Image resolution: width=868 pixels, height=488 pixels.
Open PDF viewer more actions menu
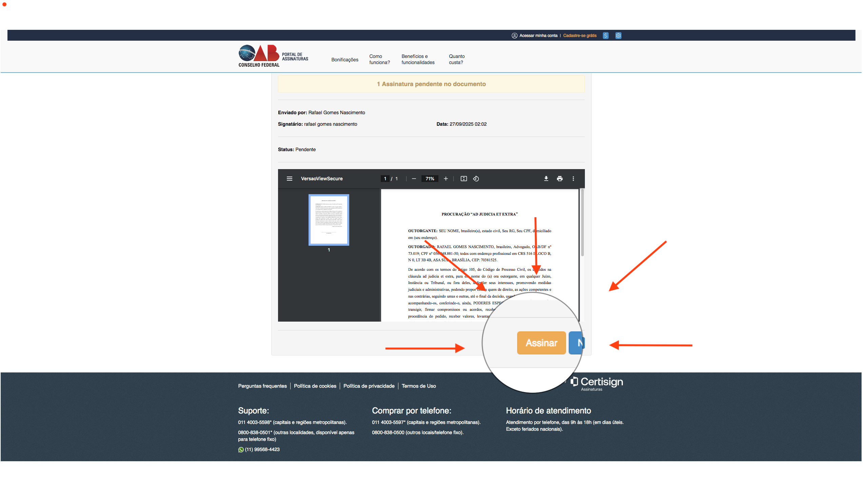click(x=573, y=179)
